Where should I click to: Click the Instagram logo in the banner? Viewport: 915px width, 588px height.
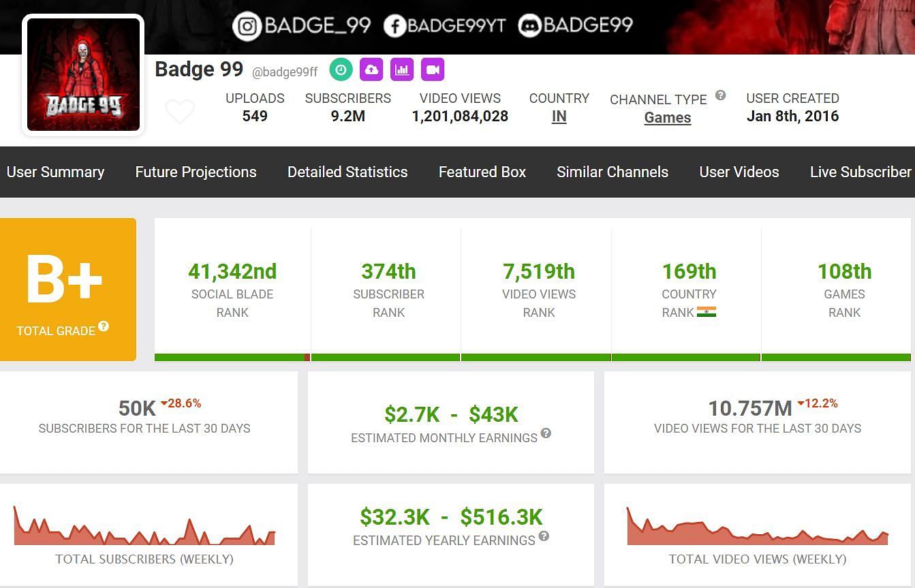pyautogui.click(x=247, y=27)
